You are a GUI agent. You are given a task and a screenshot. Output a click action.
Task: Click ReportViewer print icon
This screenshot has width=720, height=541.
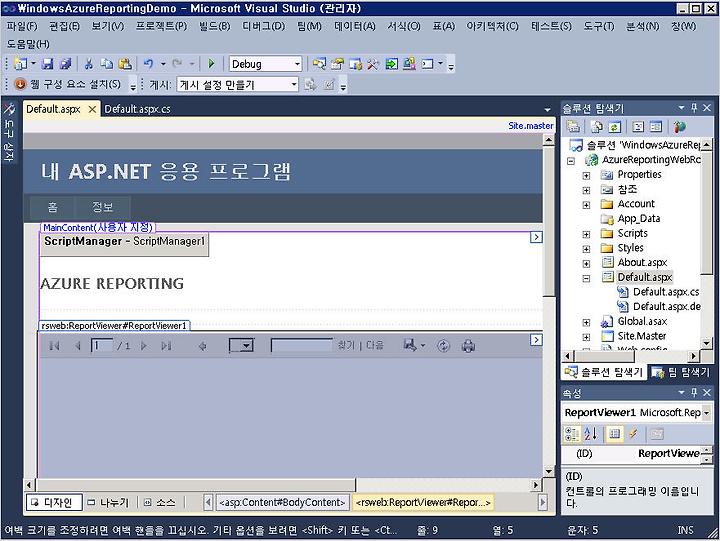(468, 346)
